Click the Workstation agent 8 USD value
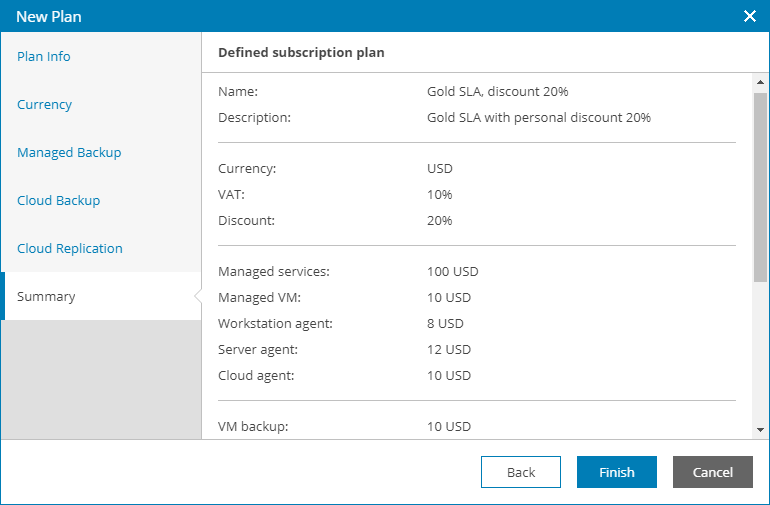770x505 pixels. click(445, 324)
